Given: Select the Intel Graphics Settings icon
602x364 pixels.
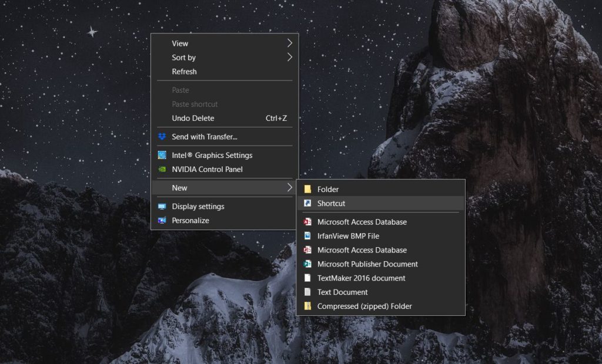Looking at the screenshot, I should point(161,155).
